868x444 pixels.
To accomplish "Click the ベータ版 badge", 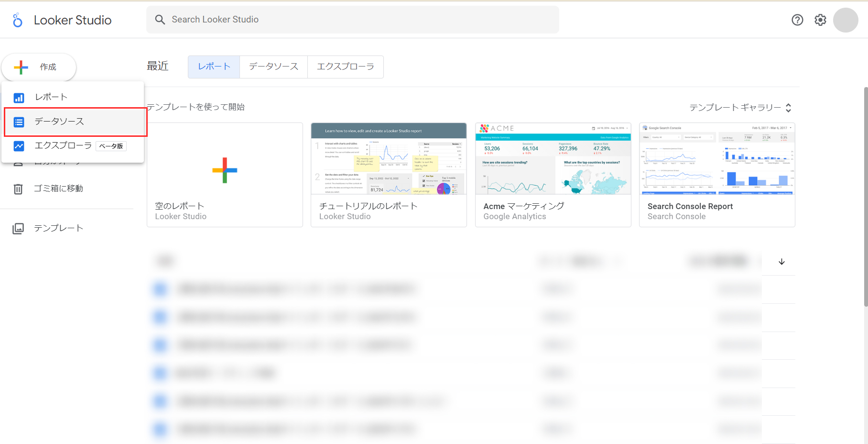I will click(111, 146).
